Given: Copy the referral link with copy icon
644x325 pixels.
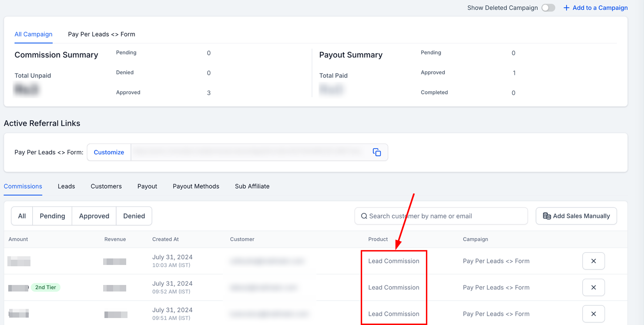Looking at the screenshot, I should tap(377, 152).
